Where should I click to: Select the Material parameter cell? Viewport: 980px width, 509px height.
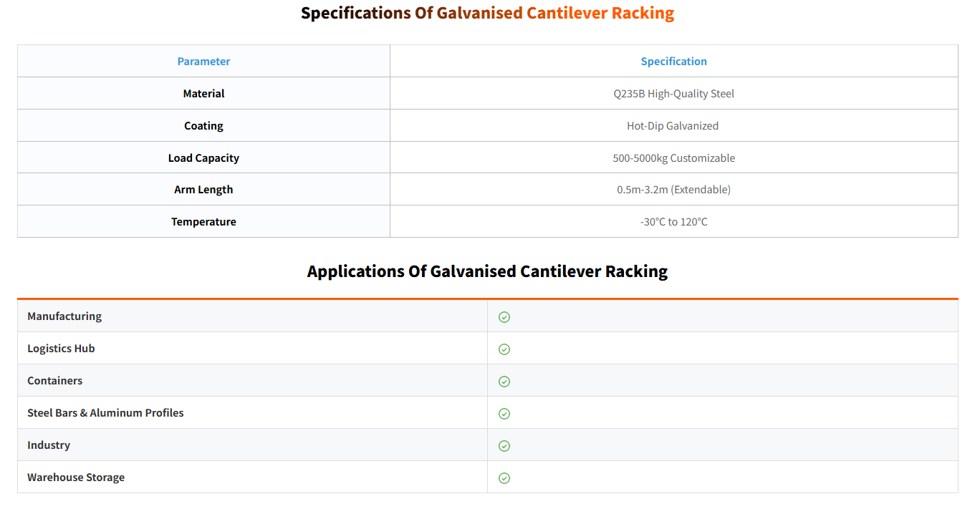[x=203, y=94]
